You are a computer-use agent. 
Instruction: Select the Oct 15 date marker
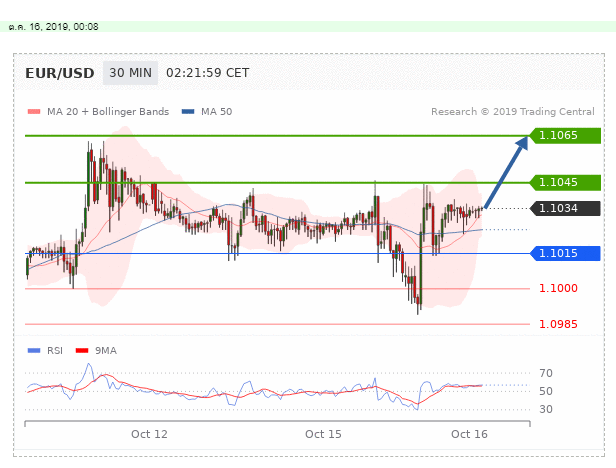(x=323, y=433)
